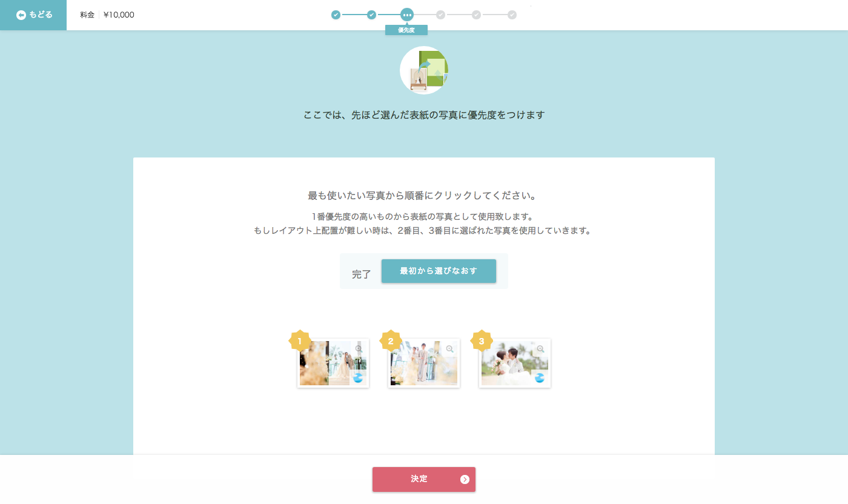
Task: Click blue globe icon on third photo
Action: click(540, 378)
